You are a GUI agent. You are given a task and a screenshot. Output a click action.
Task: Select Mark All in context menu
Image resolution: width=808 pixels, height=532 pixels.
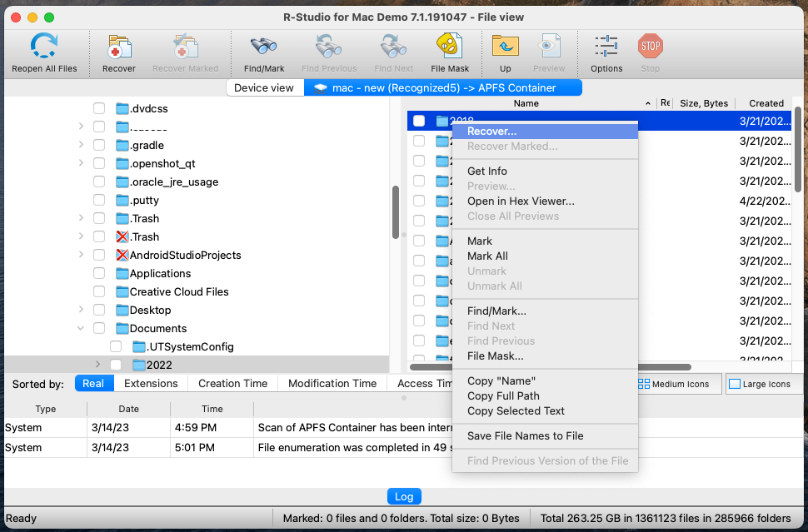pos(546,256)
